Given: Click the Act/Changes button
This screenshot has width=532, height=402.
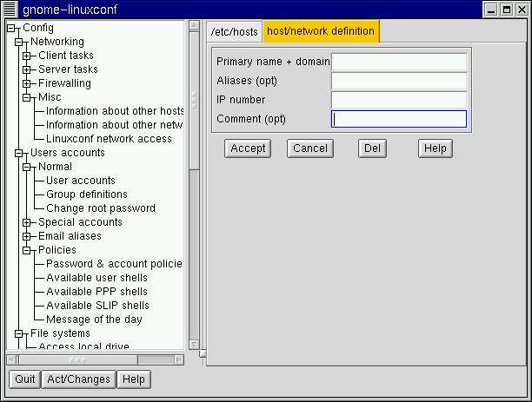Looking at the screenshot, I should click(x=78, y=379).
